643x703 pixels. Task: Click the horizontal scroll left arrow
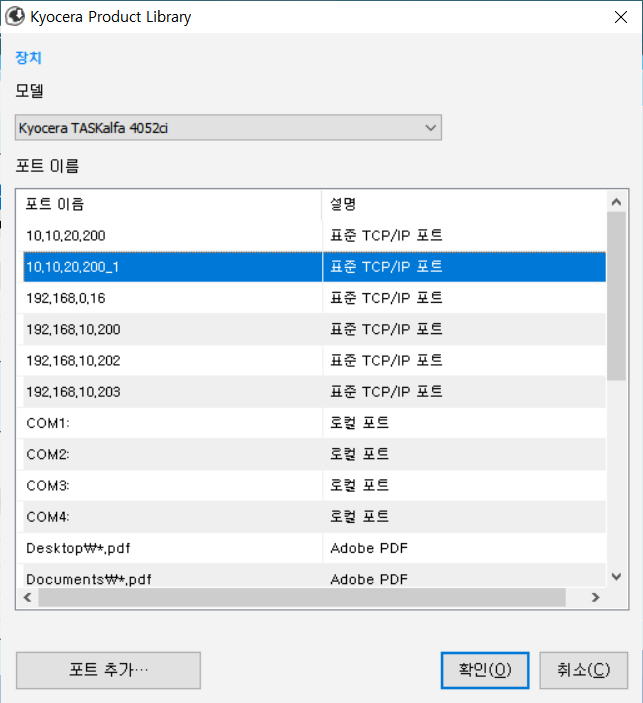tap(27, 597)
